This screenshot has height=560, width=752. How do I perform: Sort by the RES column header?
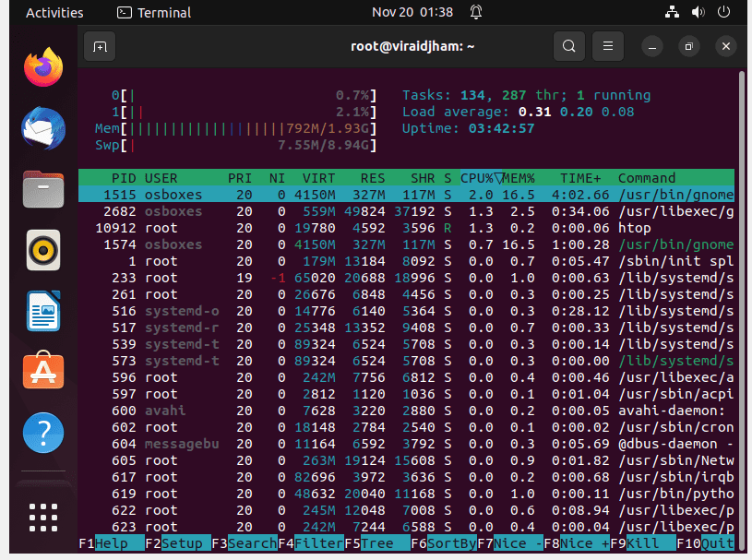373,178
